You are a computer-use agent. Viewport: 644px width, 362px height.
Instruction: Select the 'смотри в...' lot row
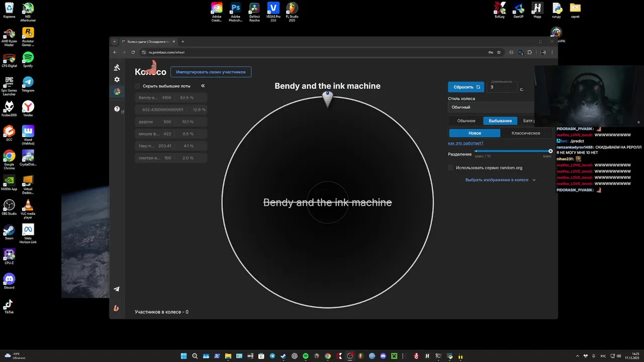(171, 158)
